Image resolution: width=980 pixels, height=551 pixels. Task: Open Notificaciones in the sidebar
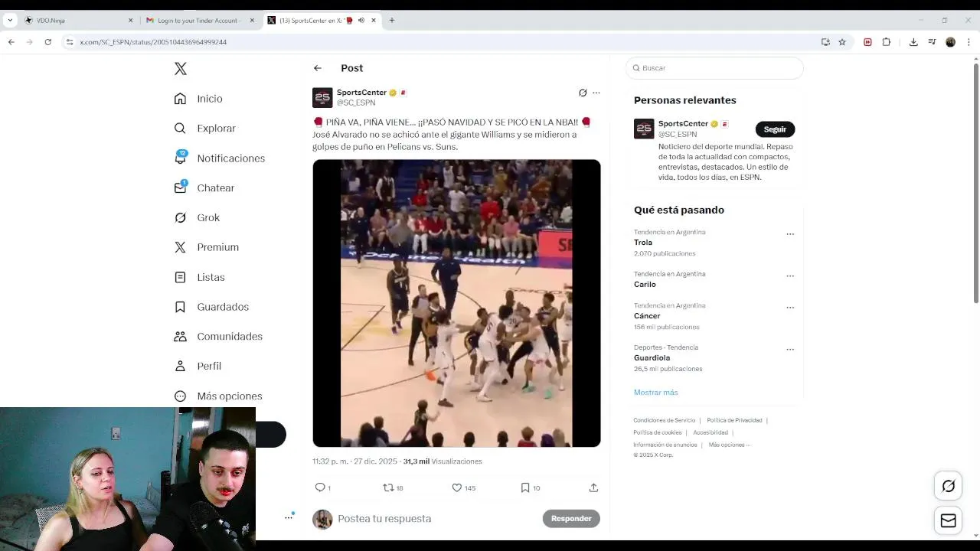[219, 158]
